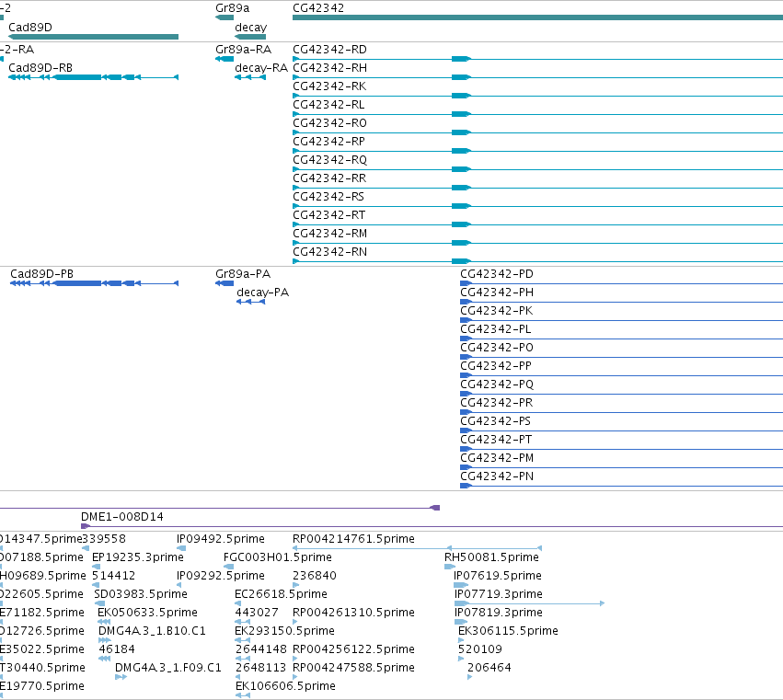
Task: Click EST RP004247588.5prime
Action: click(x=353, y=668)
